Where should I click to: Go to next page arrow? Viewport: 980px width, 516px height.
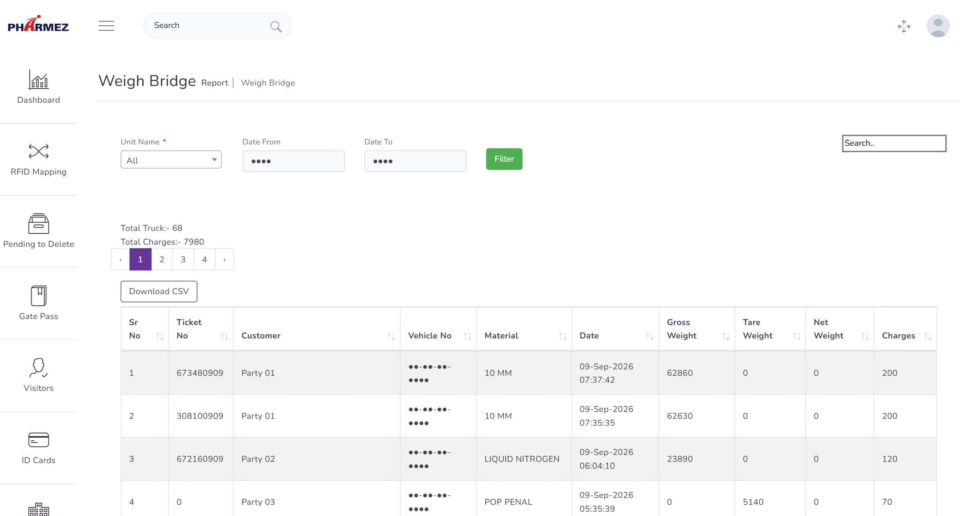[x=225, y=259]
